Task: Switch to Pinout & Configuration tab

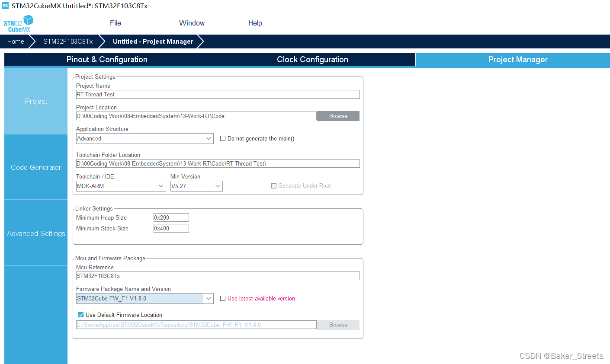Action: pos(107,60)
